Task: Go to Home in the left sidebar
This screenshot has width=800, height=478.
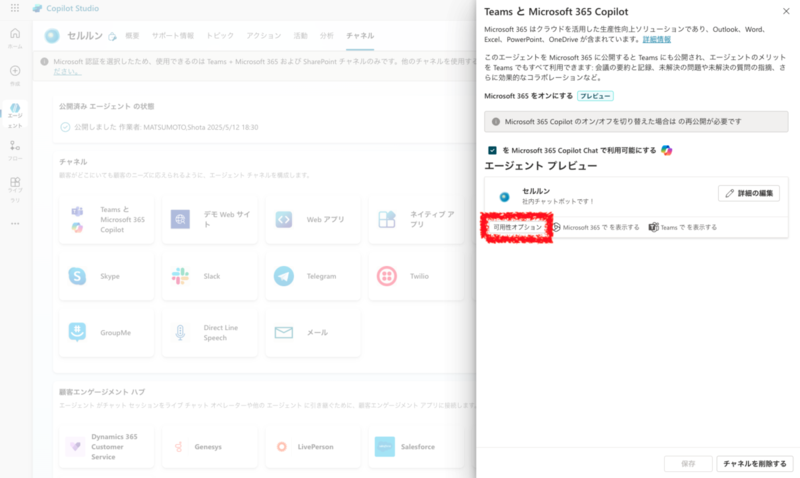Action: point(15,38)
